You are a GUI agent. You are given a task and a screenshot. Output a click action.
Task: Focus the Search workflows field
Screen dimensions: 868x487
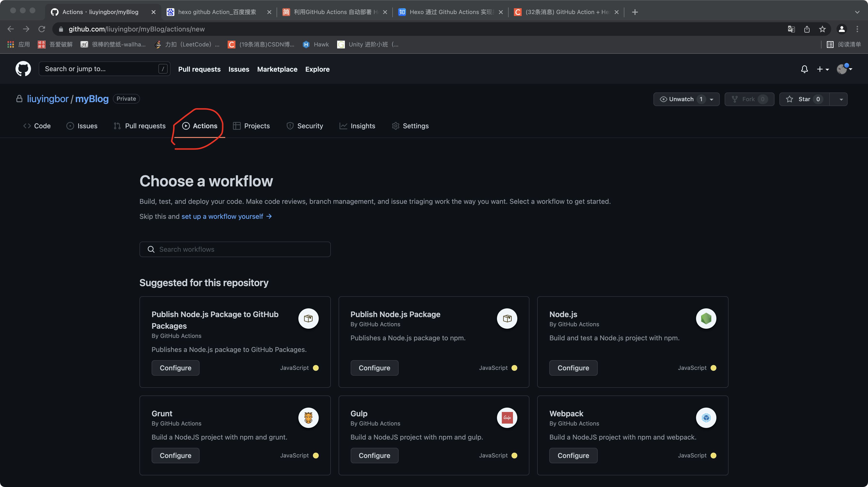coord(235,249)
